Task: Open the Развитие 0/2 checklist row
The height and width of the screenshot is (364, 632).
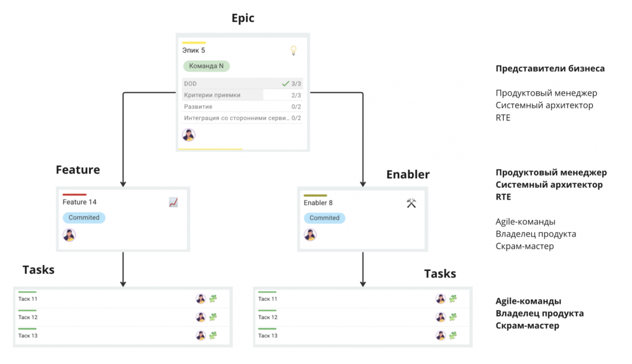Action: click(242, 106)
